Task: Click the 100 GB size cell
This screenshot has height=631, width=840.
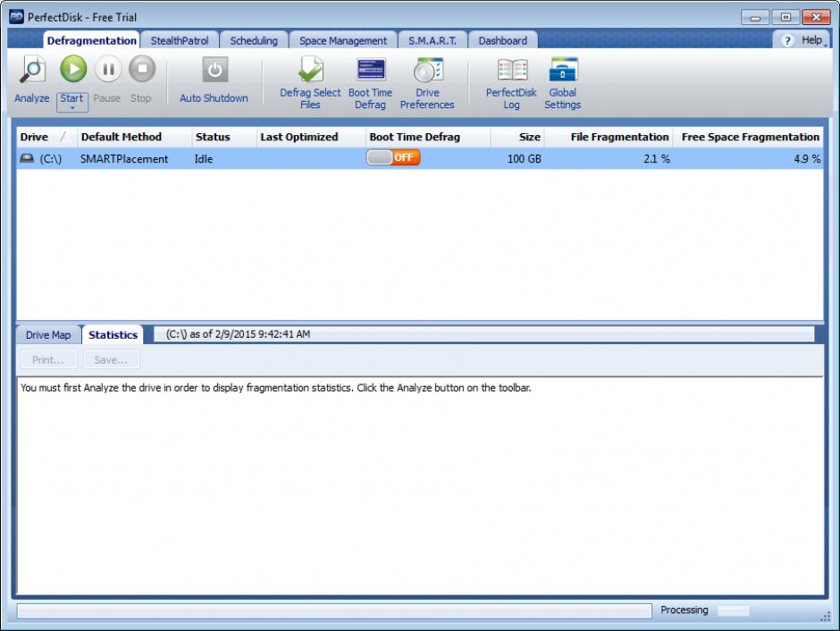Action: pyautogui.click(x=524, y=159)
